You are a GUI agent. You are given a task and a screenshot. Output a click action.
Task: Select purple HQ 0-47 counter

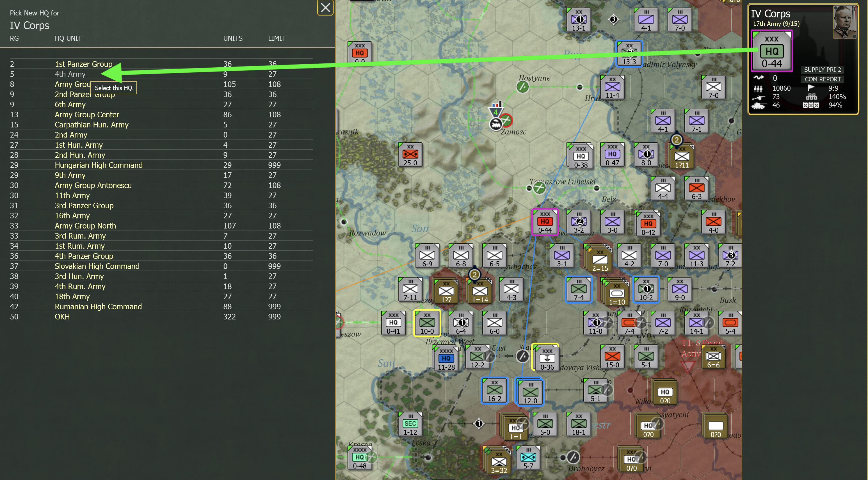[x=612, y=154]
